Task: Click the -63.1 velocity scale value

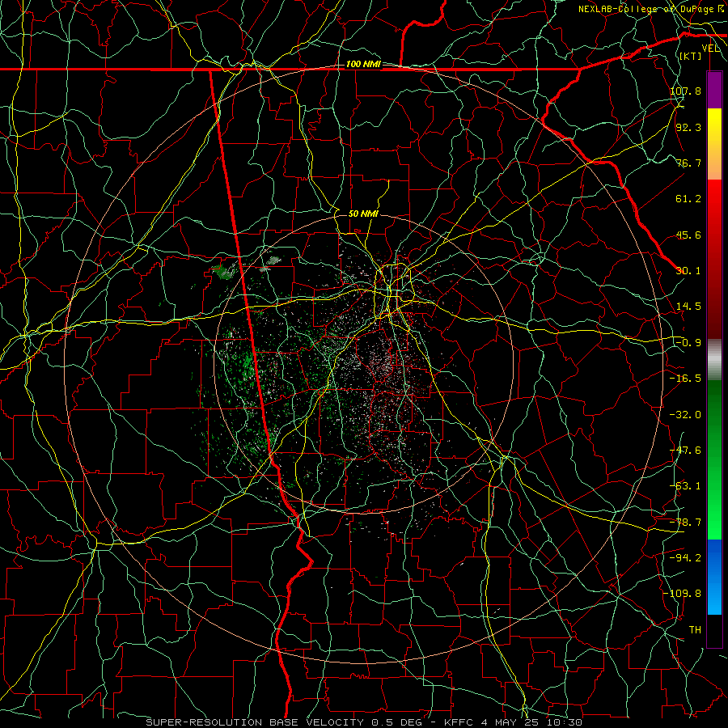Action: coord(686,486)
